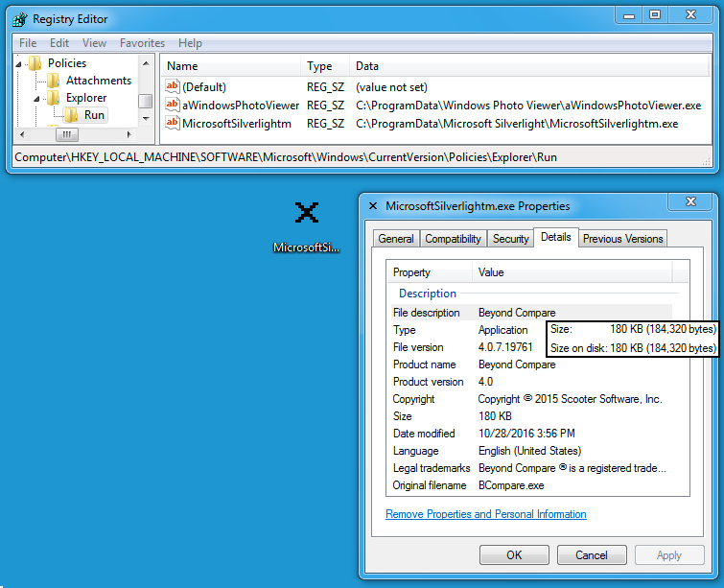
Task: Click the tree pane scroll down arrow
Action: pos(146,118)
